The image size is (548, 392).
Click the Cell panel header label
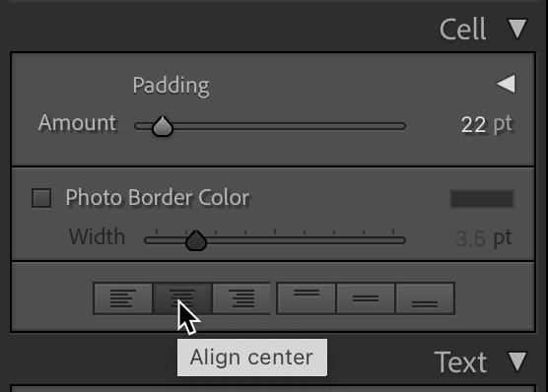(x=462, y=30)
